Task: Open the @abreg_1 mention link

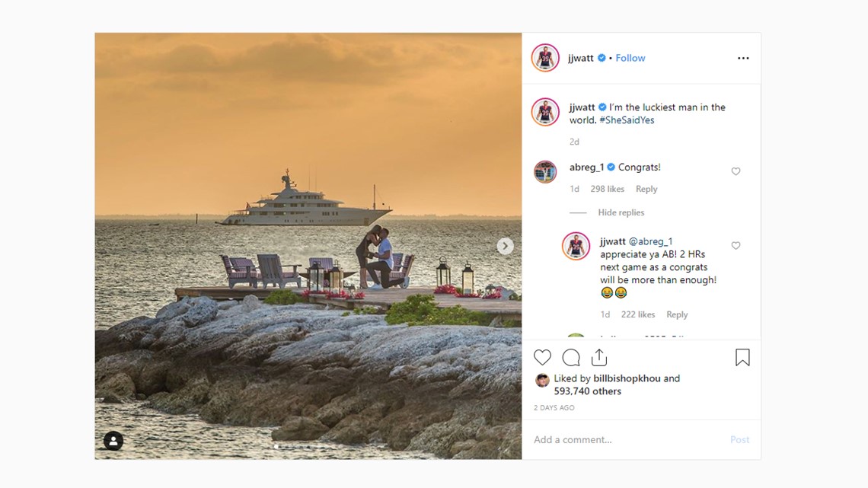Action: (x=650, y=241)
